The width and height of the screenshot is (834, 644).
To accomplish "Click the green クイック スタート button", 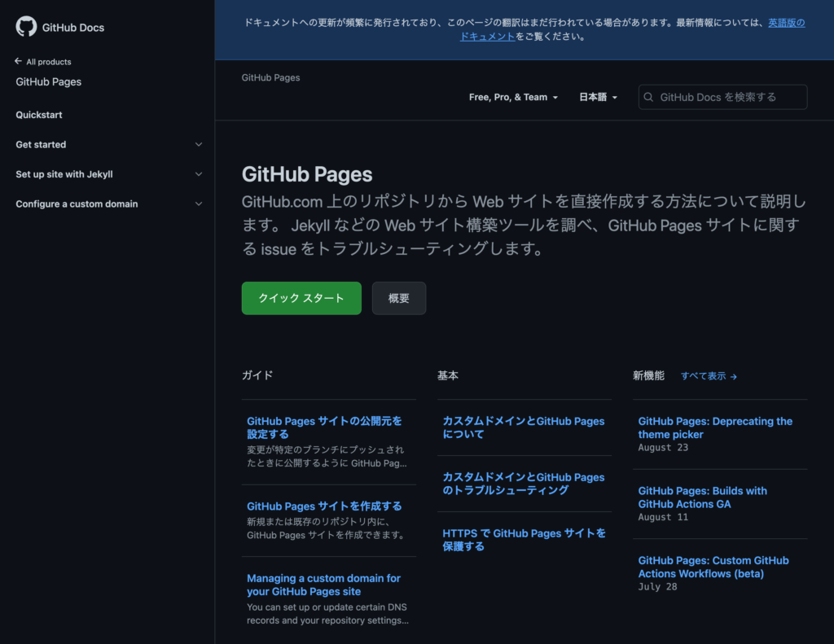I will click(x=301, y=298).
